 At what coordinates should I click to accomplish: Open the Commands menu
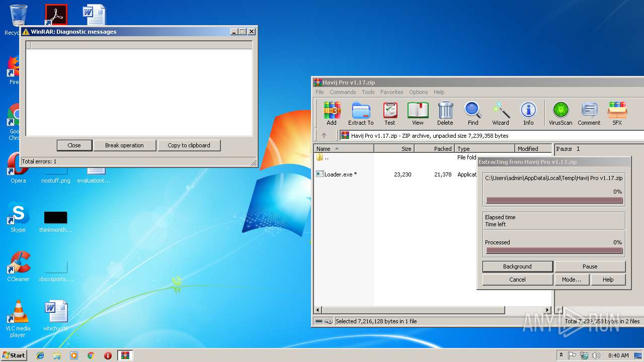point(343,92)
